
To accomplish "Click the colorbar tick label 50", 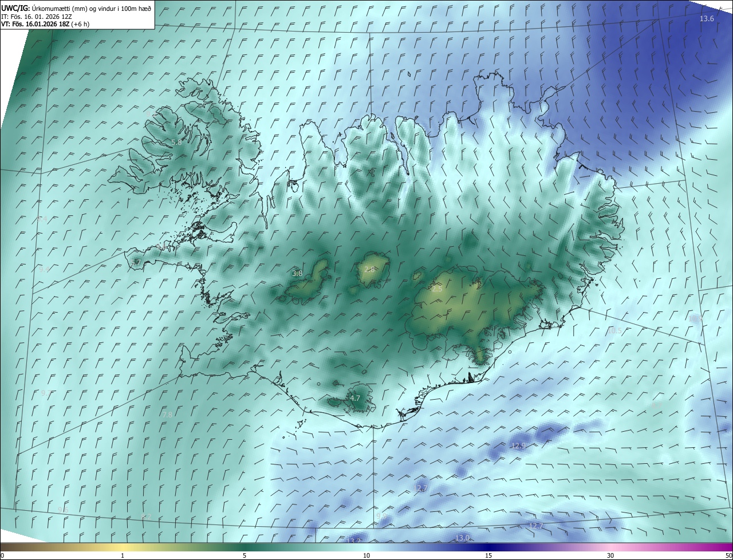I will [x=729, y=556].
